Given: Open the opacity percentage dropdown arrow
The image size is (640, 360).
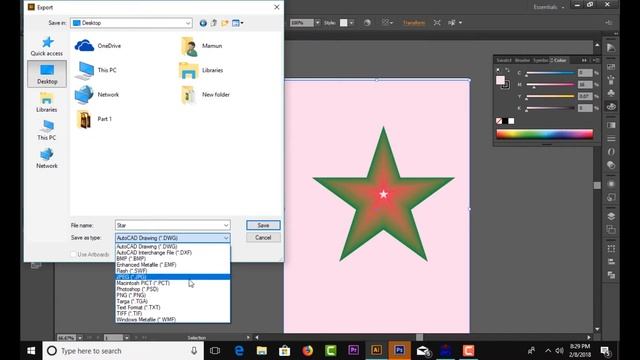Looking at the screenshot, I should point(317,23).
